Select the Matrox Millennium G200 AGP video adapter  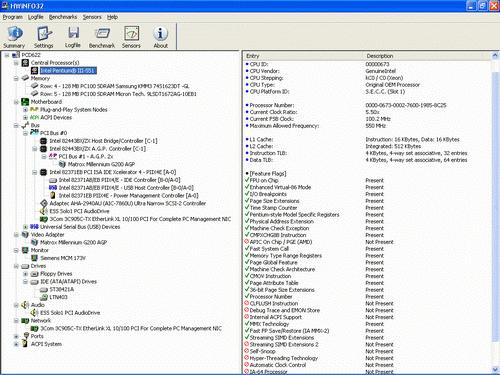pos(73,242)
